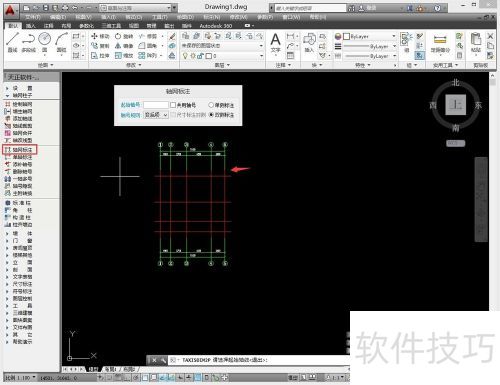Click the Fillet (圆角) tool
Screen dimensions: 500x385
click(x=148, y=46)
